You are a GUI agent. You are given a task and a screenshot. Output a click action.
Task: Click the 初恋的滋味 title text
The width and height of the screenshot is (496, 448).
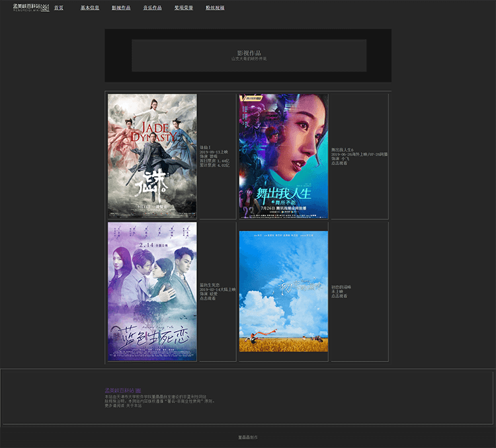[x=341, y=287]
